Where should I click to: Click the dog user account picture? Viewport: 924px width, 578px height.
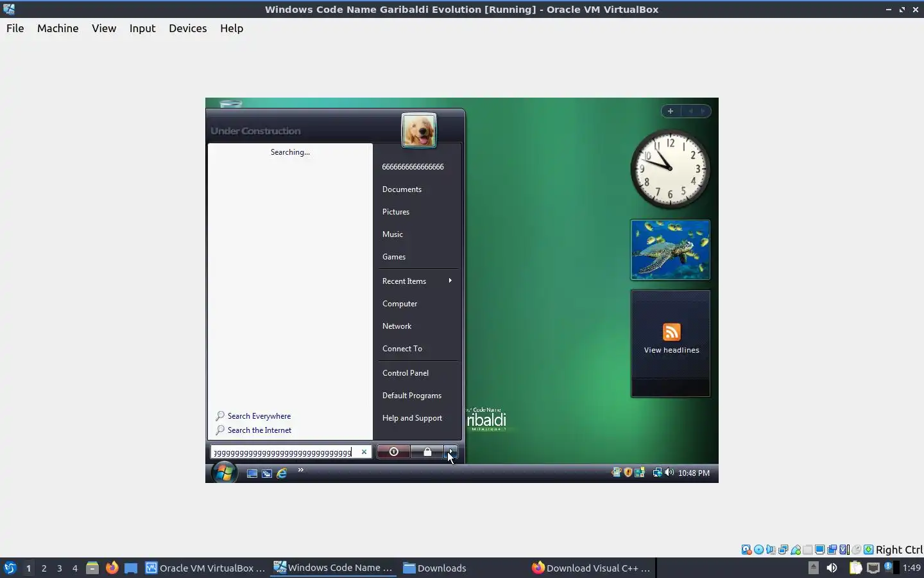[x=419, y=130]
